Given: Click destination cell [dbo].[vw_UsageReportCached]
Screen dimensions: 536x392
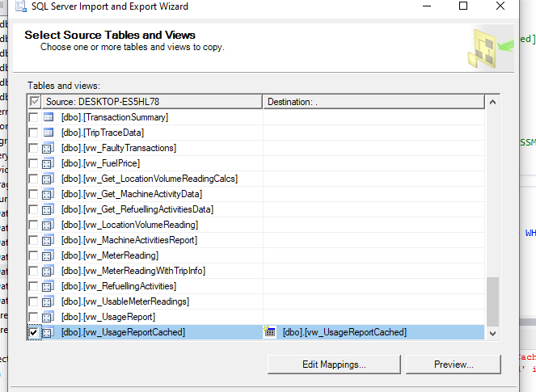Looking at the screenshot, I should [x=344, y=332].
